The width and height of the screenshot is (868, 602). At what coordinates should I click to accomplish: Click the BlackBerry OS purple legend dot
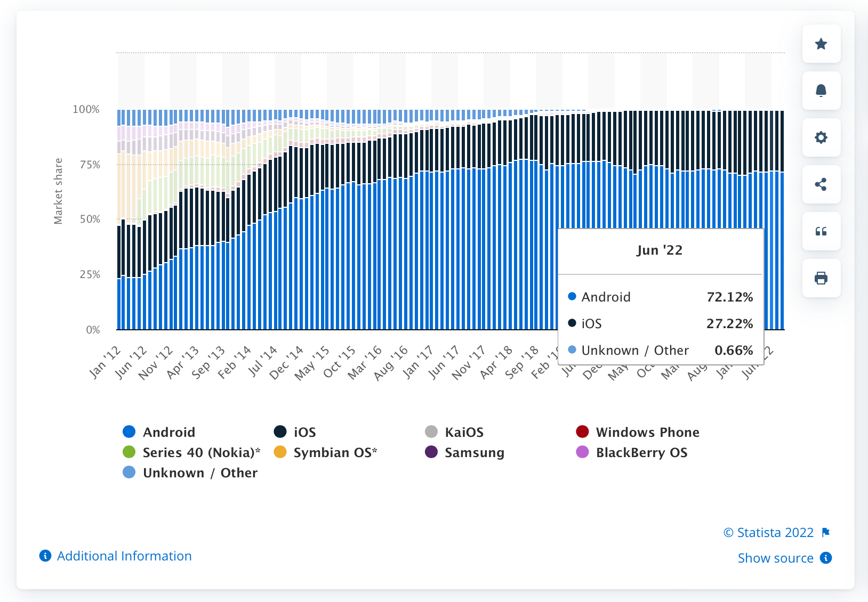(582, 452)
